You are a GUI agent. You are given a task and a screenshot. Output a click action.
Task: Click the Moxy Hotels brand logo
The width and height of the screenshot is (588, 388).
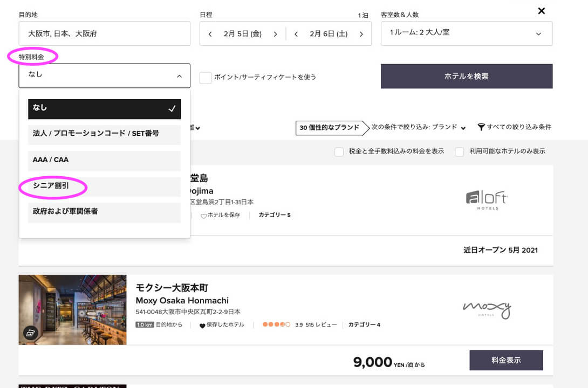click(x=487, y=310)
